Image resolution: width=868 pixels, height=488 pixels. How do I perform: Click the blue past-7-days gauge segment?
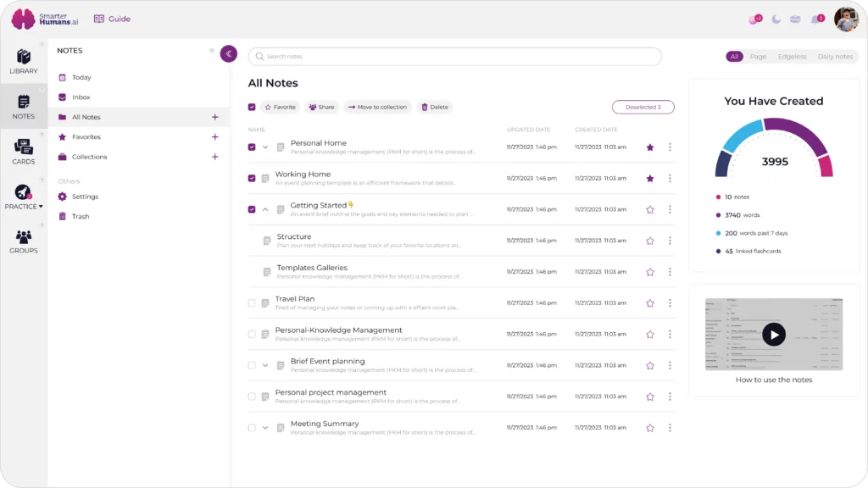tap(743, 136)
